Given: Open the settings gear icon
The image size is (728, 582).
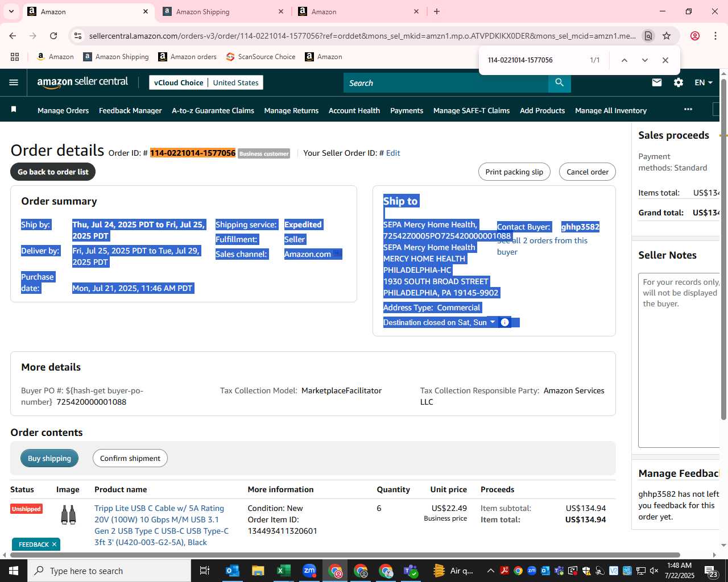Looking at the screenshot, I should (679, 82).
